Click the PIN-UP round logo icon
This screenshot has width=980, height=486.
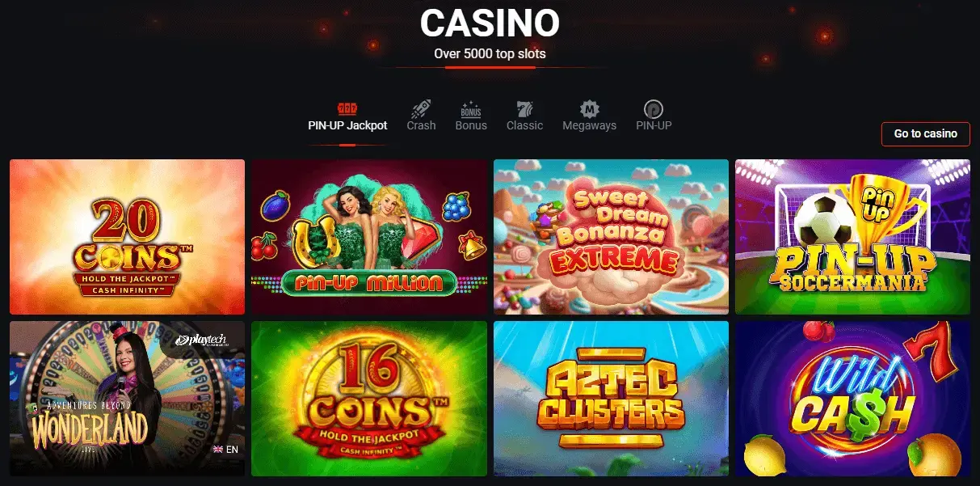pyautogui.click(x=654, y=108)
